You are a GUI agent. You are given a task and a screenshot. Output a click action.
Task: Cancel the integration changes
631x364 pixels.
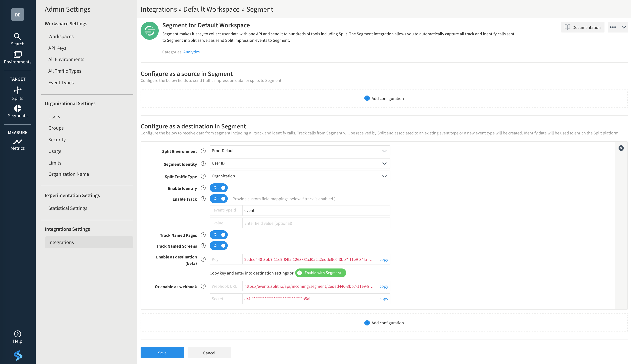pos(209,353)
